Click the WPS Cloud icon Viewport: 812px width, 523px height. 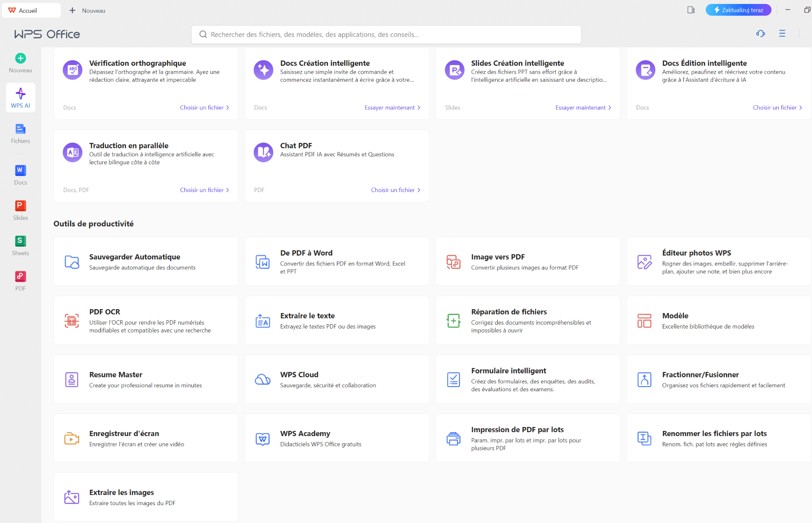(x=262, y=380)
